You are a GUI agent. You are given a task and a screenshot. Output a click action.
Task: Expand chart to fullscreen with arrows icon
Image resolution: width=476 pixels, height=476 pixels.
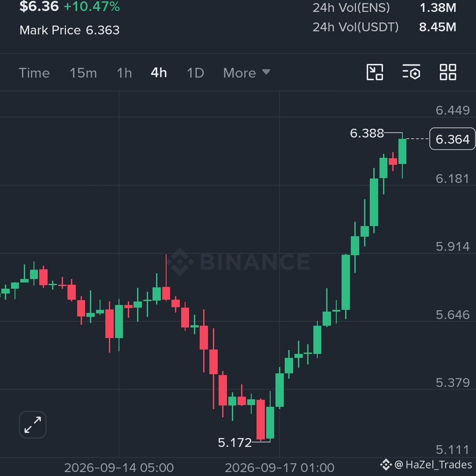(x=33, y=425)
